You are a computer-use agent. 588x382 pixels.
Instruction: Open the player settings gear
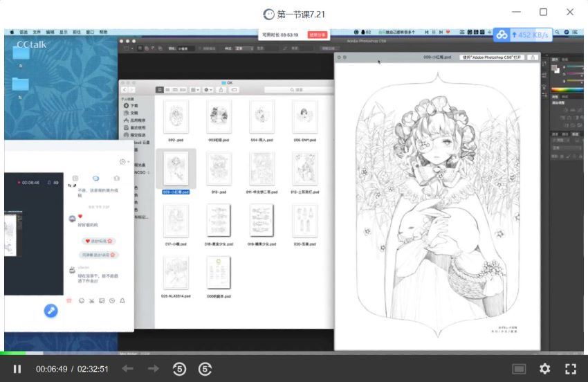tap(544, 369)
